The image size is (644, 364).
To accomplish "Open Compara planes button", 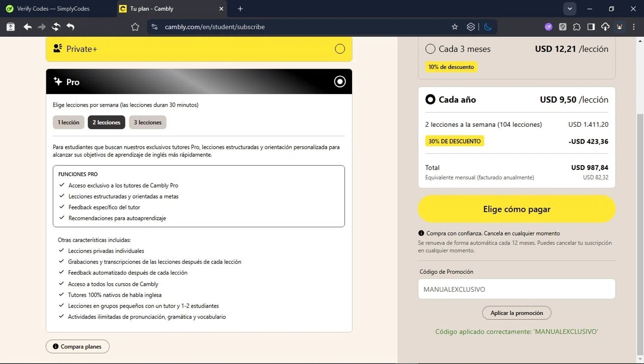I will (x=78, y=346).
